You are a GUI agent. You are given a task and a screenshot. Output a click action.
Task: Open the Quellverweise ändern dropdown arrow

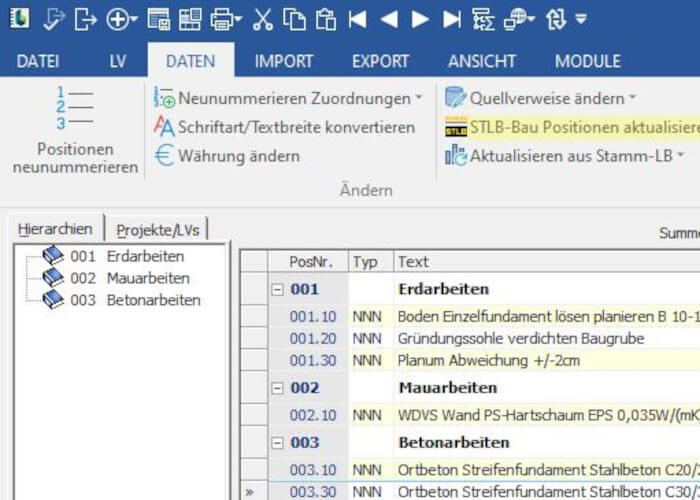[x=632, y=97]
